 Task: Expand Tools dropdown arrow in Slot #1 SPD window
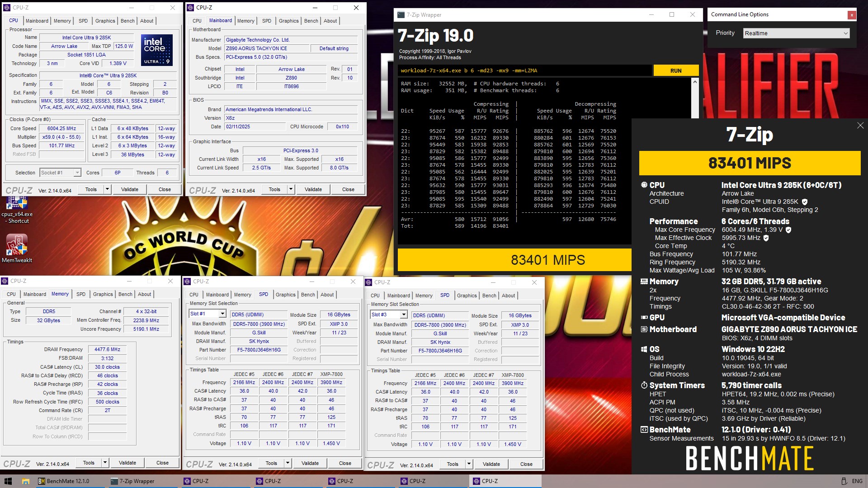point(288,464)
